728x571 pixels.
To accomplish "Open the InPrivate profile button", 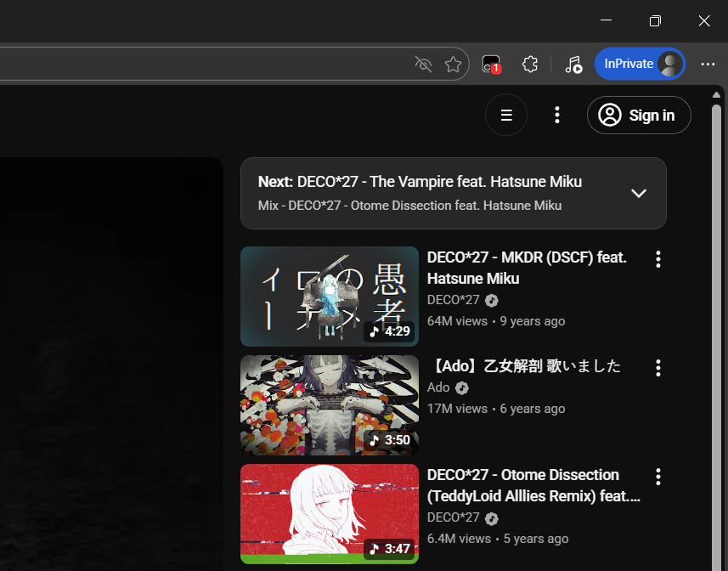I will (x=640, y=64).
